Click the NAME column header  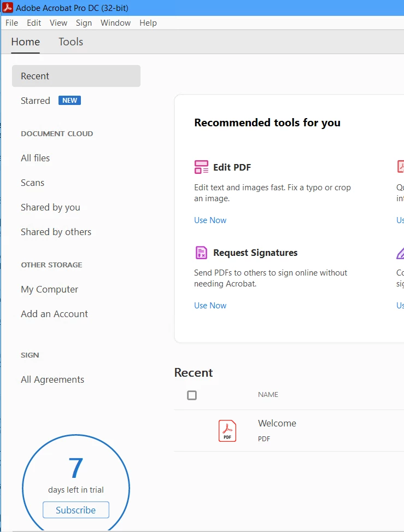point(268,395)
